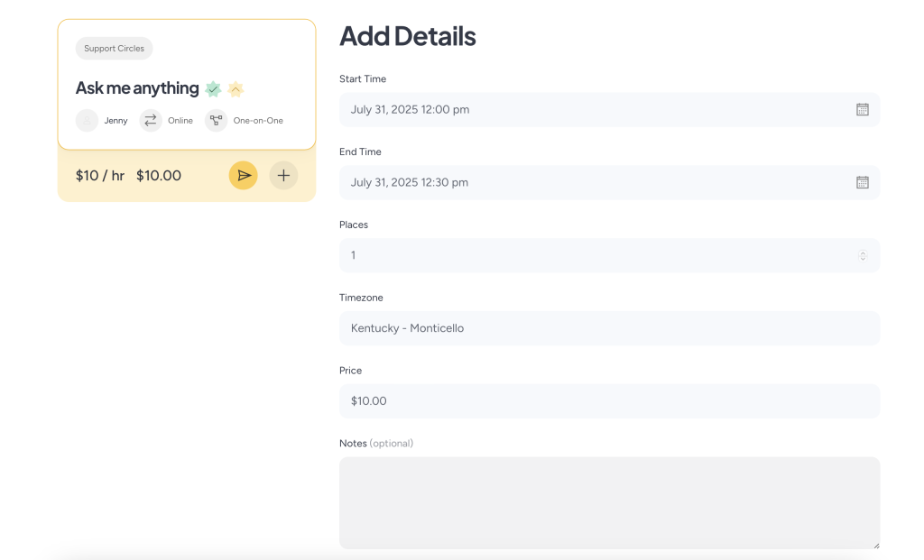
Task: Click the Notes area resize handle
Action: pyautogui.click(x=875, y=545)
